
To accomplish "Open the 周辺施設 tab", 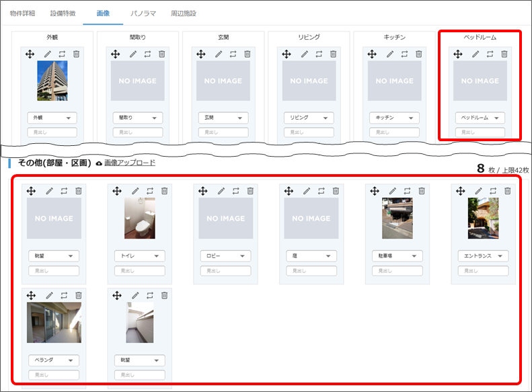I will coord(184,13).
